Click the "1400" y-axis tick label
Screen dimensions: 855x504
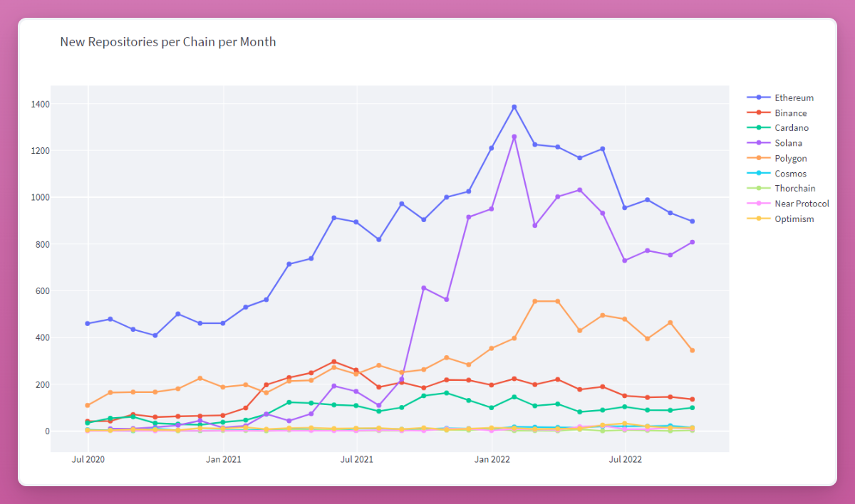(40, 105)
